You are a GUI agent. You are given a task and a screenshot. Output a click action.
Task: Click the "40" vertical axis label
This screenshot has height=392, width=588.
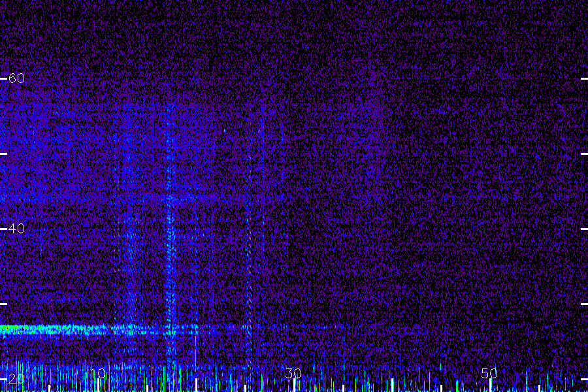tap(16, 228)
